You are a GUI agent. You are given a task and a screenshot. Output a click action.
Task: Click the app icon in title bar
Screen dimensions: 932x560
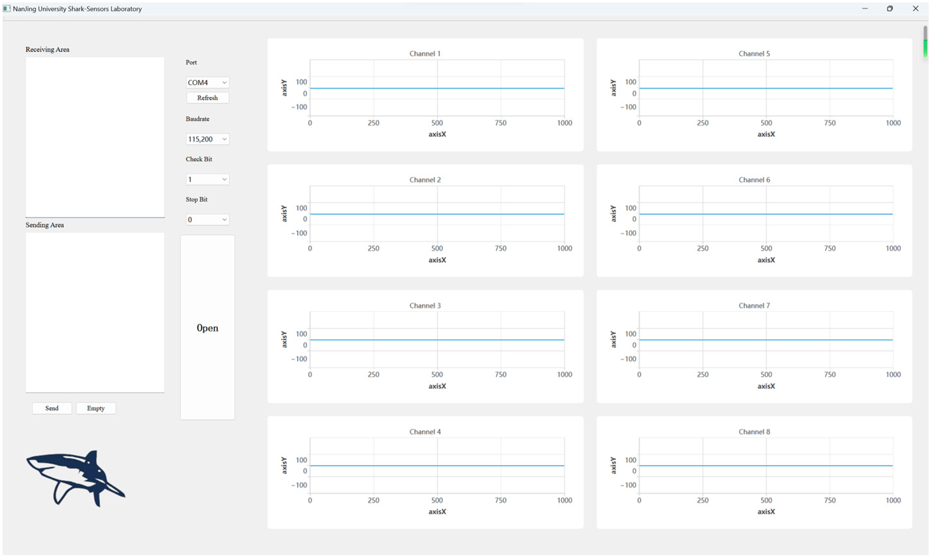click(x=7, y=8)
